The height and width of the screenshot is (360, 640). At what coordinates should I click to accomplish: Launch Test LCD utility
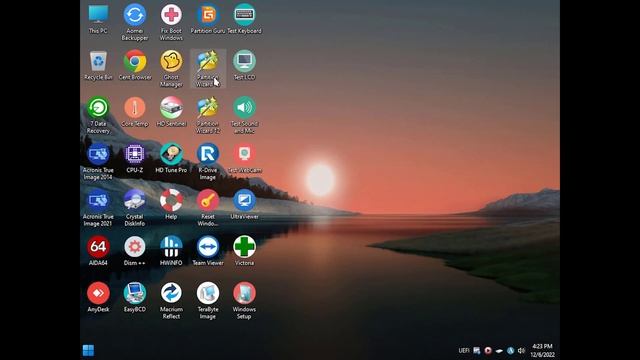(x=244, y=65)
